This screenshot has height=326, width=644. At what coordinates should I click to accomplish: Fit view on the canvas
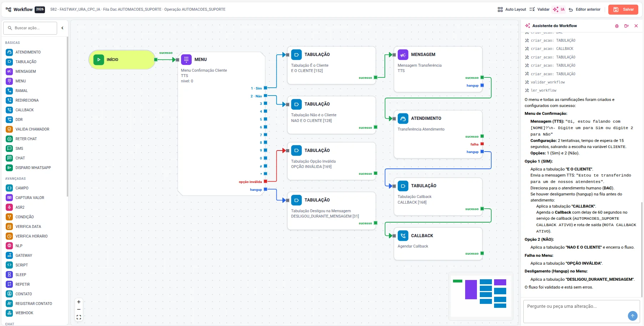click(79, 317)
